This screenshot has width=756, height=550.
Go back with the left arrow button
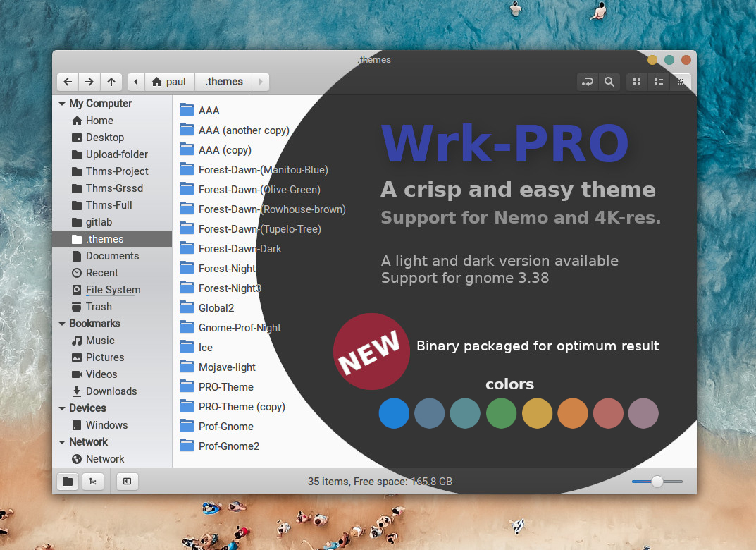coord(68,82)
